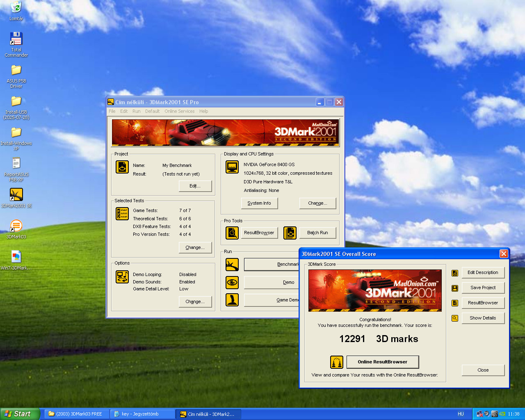The image size is (525, 420).
Task: Click the 3DMark2001 banner in score dialog
Action: click(375, 290)
